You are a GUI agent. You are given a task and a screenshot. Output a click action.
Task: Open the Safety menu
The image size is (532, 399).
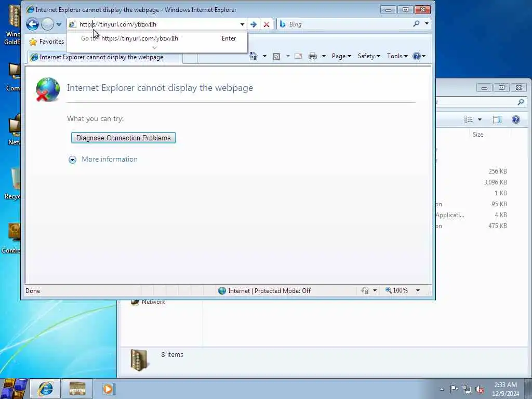369,56
